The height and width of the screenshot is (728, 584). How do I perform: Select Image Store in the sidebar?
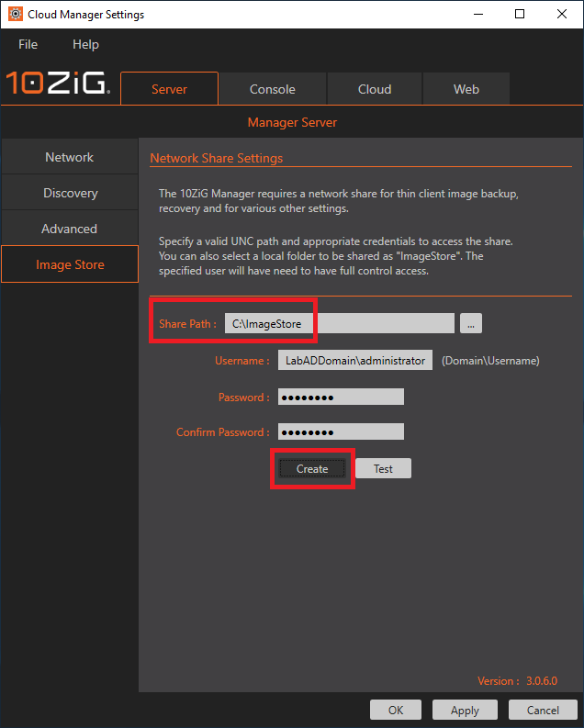click(70, 264)
